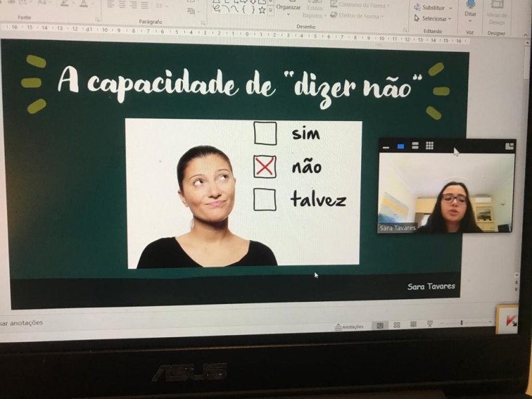Screen dimensions: 532x399
Task: Insert the star shape from gallery
Action: click(x=262, y=10)
